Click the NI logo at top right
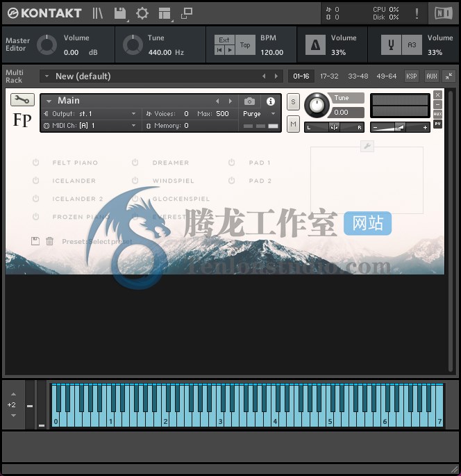The width and height of the screenshot is (461, 476). 444,13
